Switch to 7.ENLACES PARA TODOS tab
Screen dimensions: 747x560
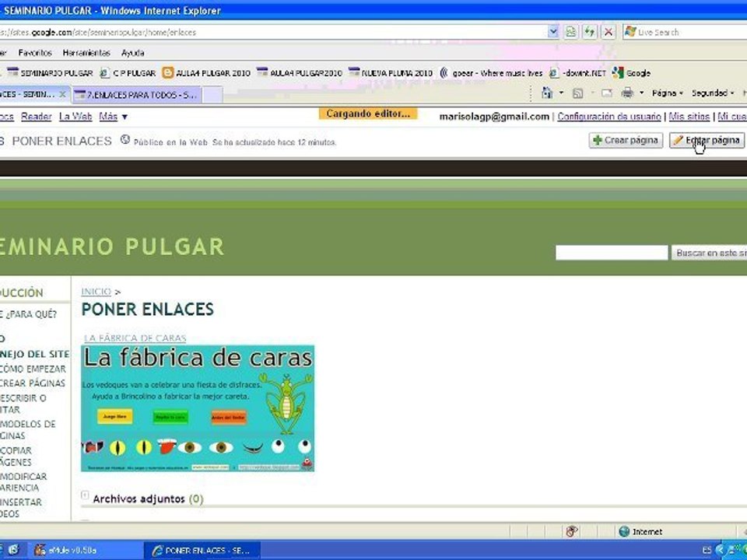[137, 95]
